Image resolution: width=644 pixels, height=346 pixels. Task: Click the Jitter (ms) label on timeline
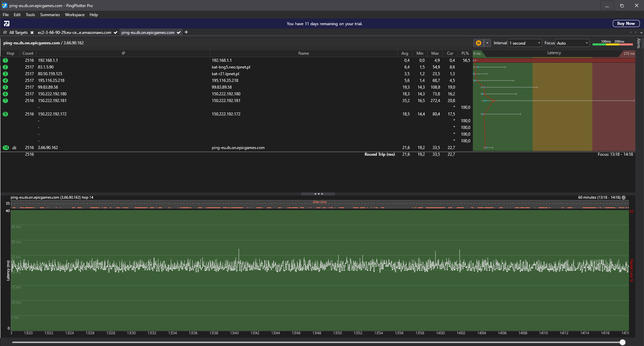pyautogui.click(x=319, y=202)
